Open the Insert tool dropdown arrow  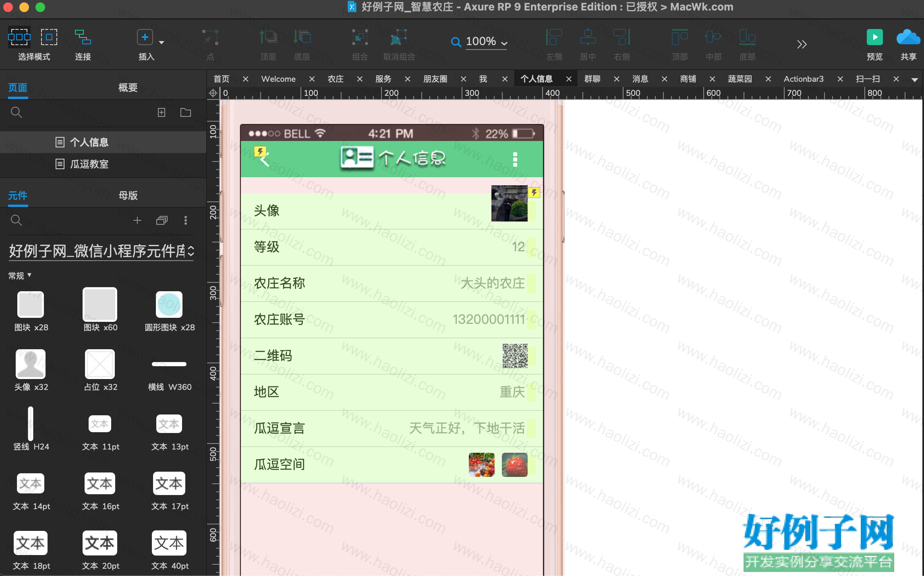(162, 42)
